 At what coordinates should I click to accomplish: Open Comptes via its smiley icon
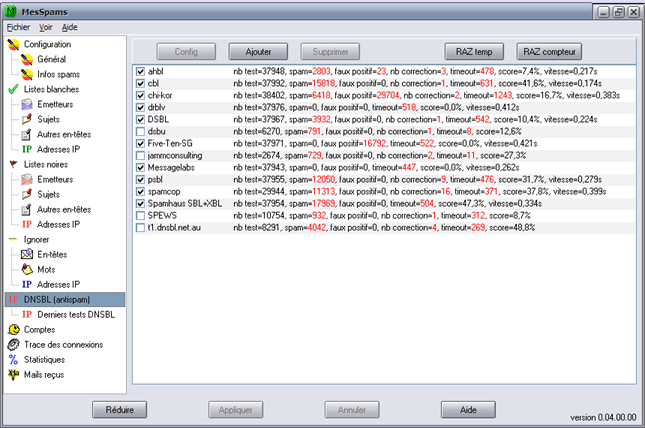point(13,329)
